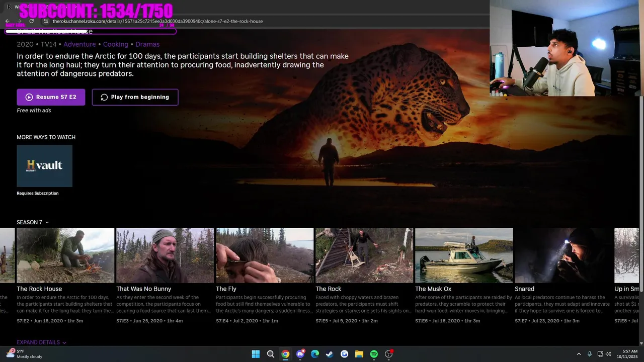
Task: Expand details section
Action: (42, 342)
